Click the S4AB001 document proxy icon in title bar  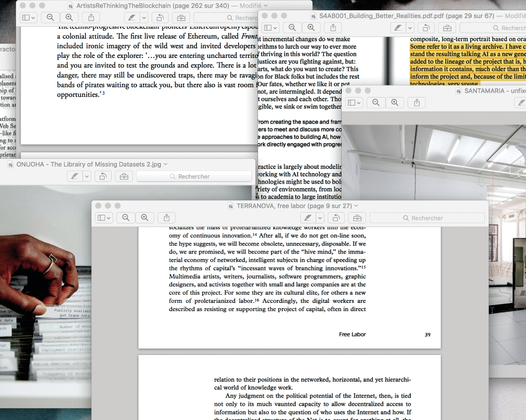click(314, 16)
